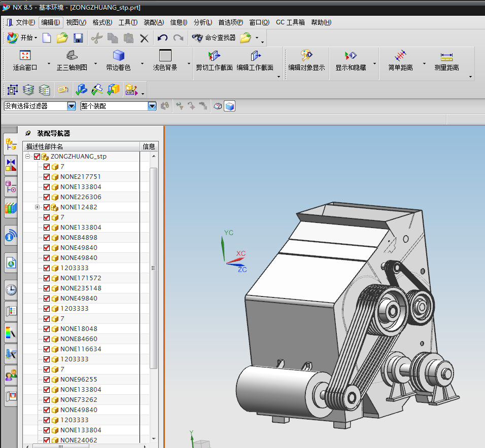Click the Undo arrow icon
This screenshot has height=448, width=485.
pos(162,38)
